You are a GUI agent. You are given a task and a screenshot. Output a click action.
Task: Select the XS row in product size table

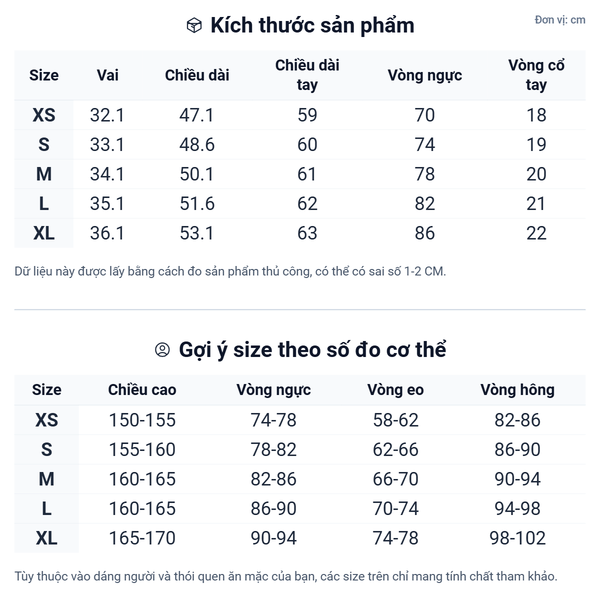(x=44, y=115)
